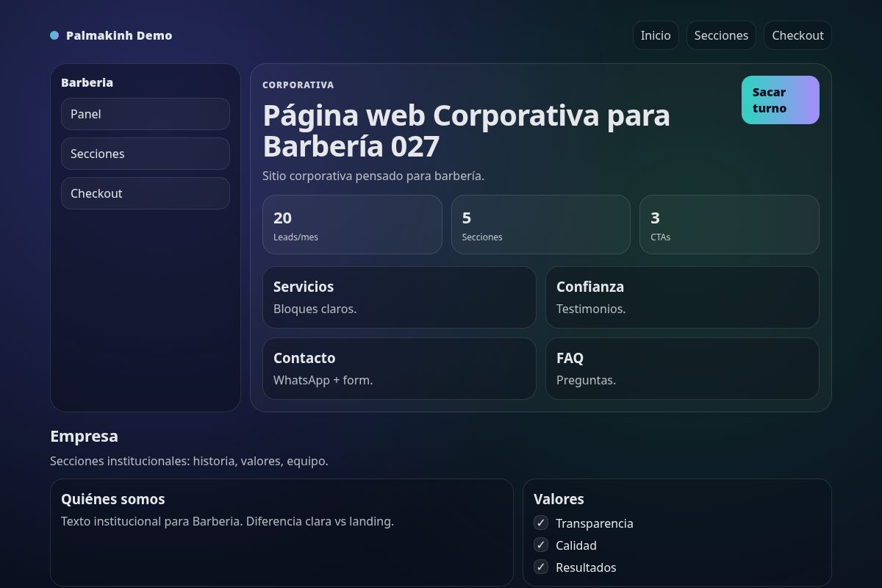Click the "Sacar turno" gradient button
Image resolution: width=882 pixels, height=588 pixels.
781,100
